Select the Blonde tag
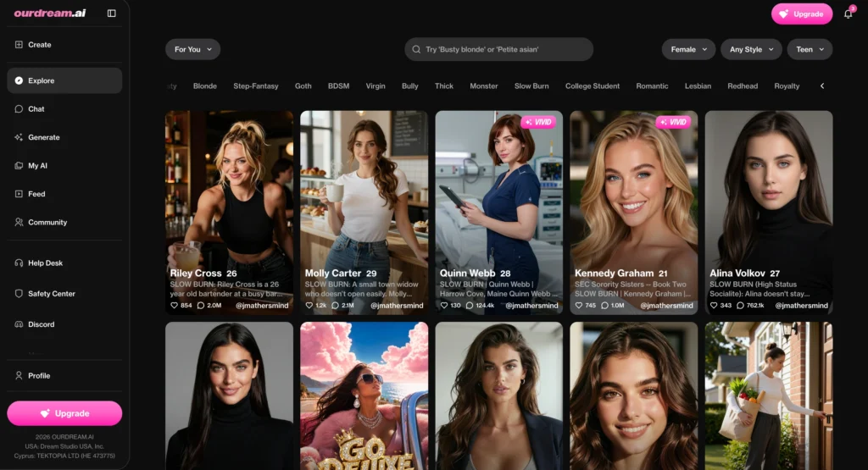868x470 pixels. (x=205, y=86)
